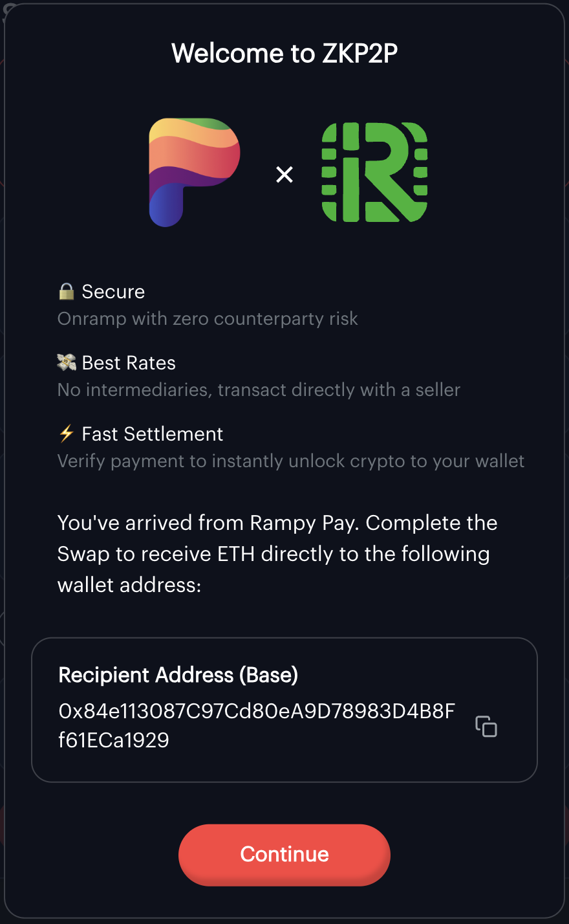Click the Welcome to ZKP2P title
Image resolution: width=569 pixels, height=924 pixels.
(284, 53)
